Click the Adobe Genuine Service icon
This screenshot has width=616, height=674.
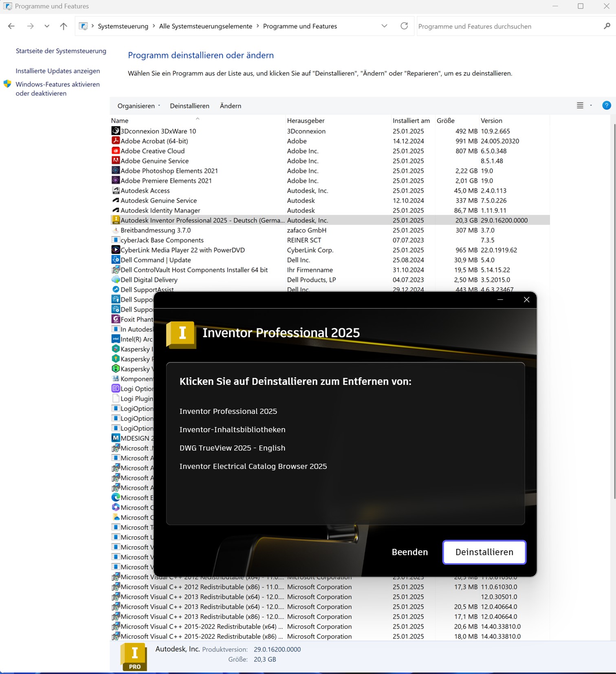(116, 161)
